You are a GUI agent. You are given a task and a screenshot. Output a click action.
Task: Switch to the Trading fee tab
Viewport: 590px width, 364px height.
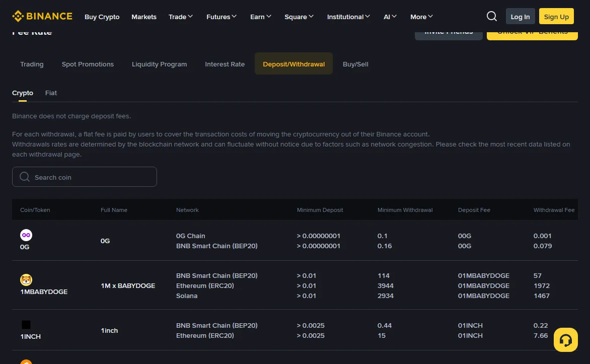(32, 64)
